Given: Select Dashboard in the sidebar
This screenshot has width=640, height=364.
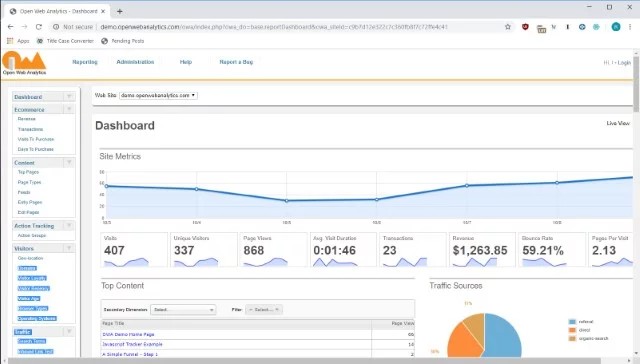Looking at the screenshot, I should [x=28, y=97].
